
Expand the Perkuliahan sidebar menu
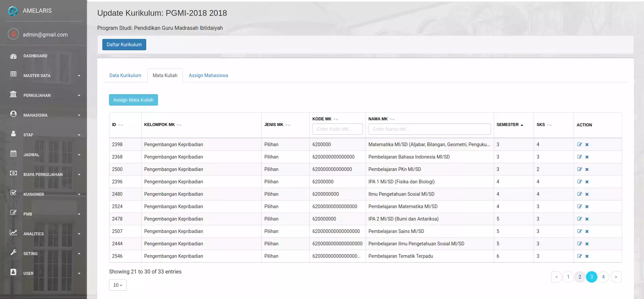pyautogui.click(x=79, y=96)
